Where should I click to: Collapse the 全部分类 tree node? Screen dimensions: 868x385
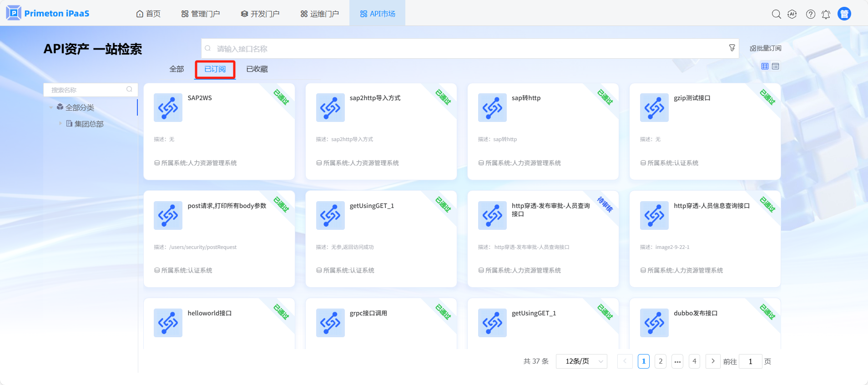tap(51, 108)
